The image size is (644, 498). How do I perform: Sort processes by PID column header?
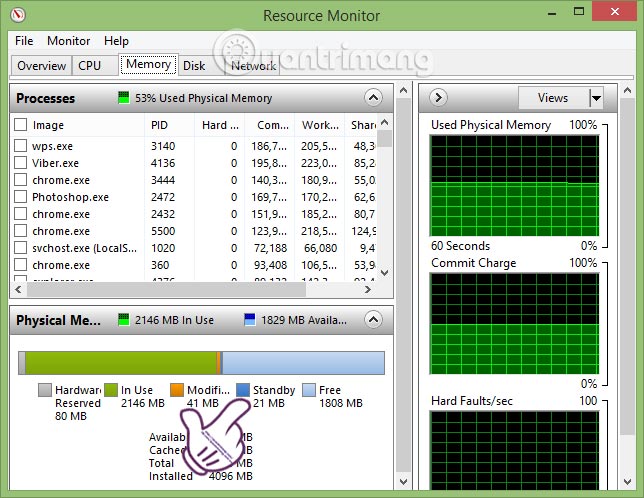[159, 125]
